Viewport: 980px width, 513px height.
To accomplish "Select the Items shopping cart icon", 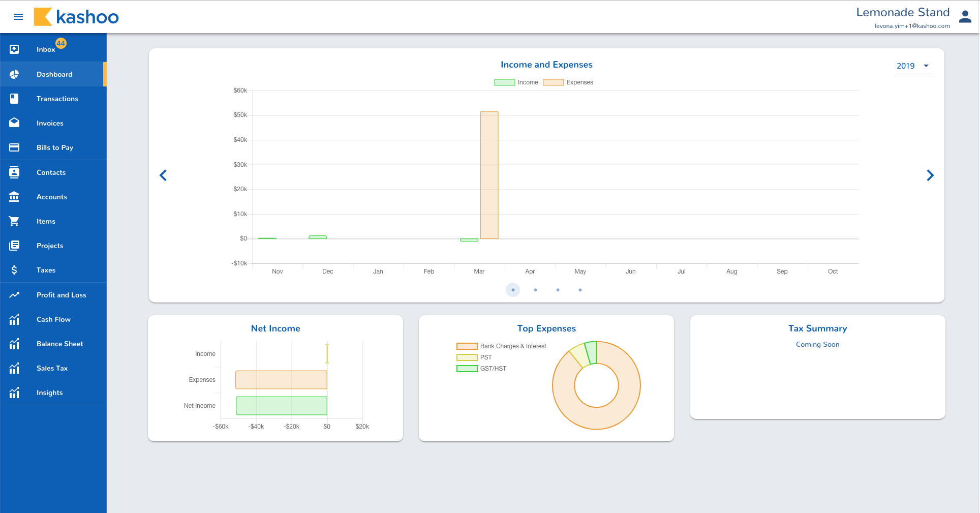I will pos(14,221).
